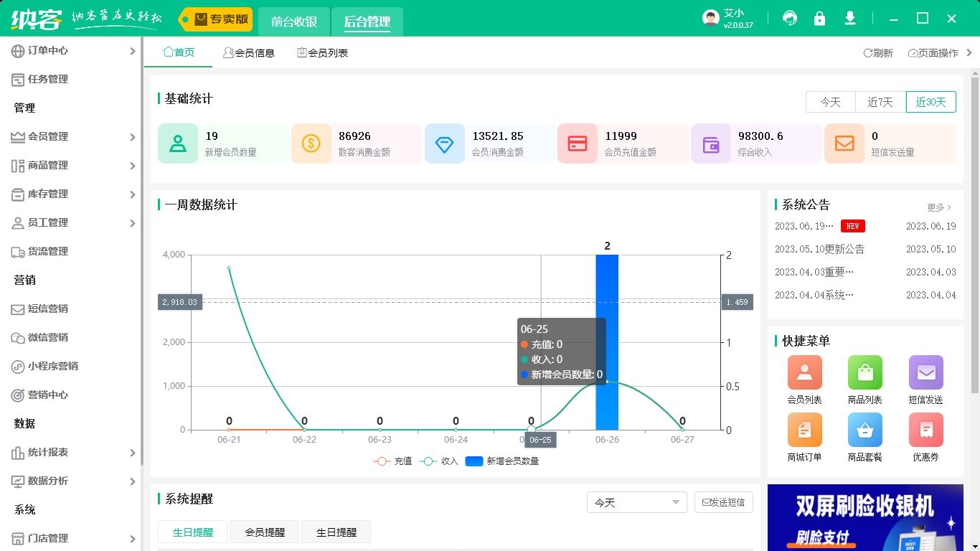Toggle the 收入 series in the chart legend
The image size is (980, 551).
click(x=439, y=460)
